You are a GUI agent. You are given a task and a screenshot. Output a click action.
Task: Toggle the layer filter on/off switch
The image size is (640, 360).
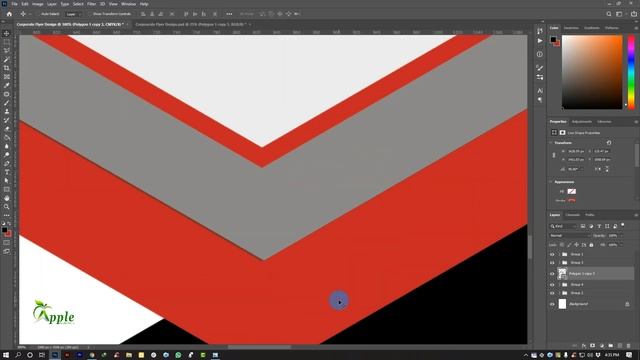coord(622,225)
